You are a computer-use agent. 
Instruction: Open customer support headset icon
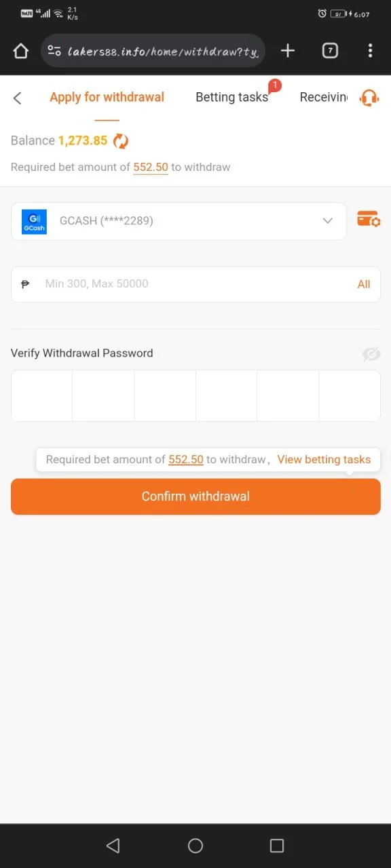[369, 98]
